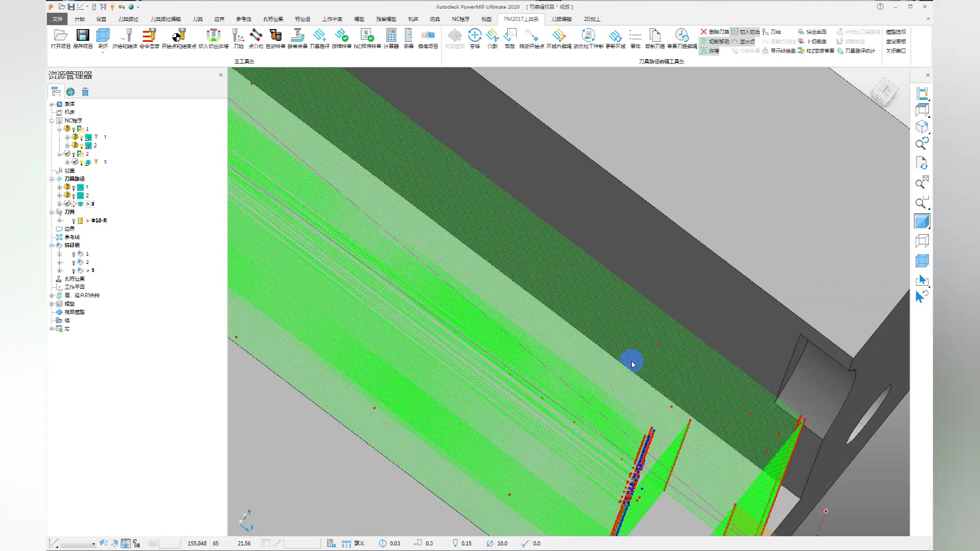Image resolution: width=980 pixels, height=551 pixels.
Task: Switch to the 仿真 ribbon tab
Action: [435, 19]
